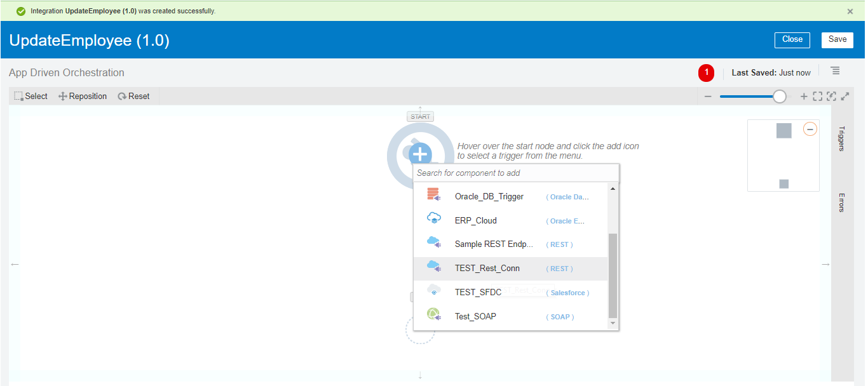
Task: Pan canvas right with the right arrow
Action: pyautogui.click(x=825, y=264)
